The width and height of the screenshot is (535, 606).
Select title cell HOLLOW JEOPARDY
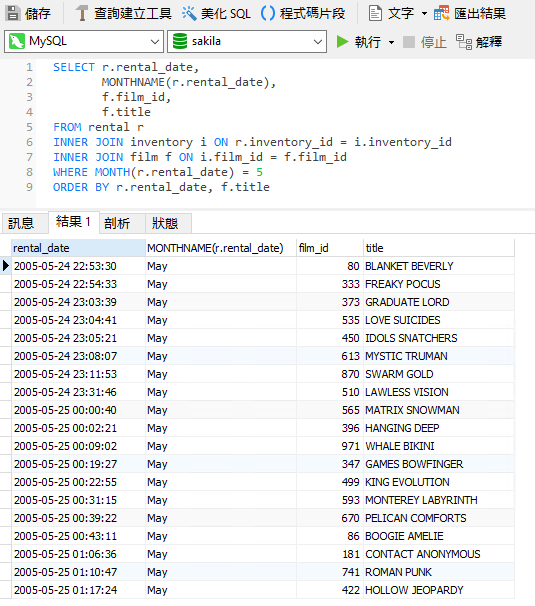[439, 590]
